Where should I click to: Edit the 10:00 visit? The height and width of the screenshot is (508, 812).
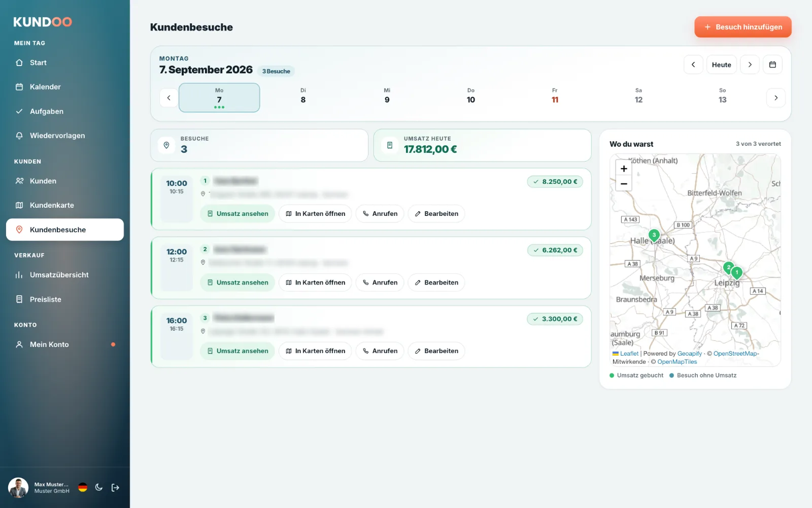[436, 214]
